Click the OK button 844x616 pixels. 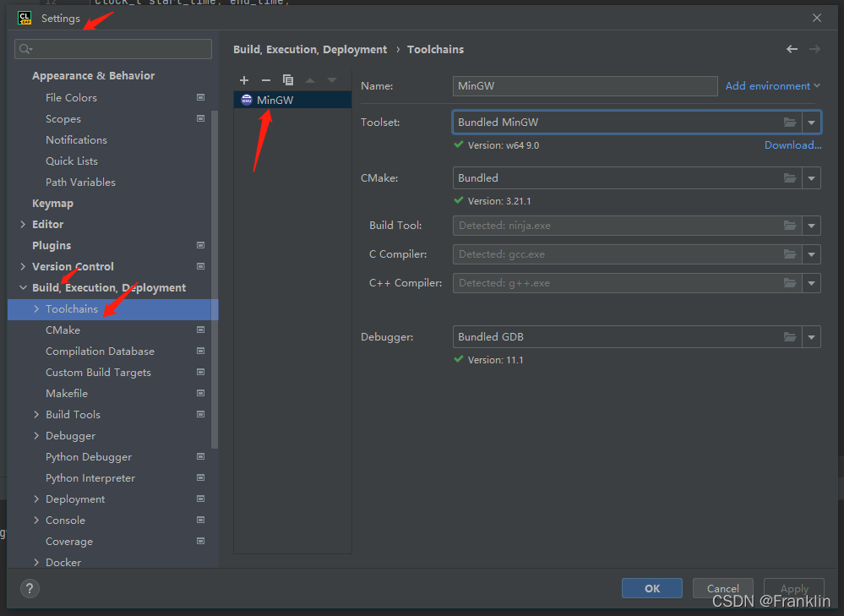pos(652,588)
